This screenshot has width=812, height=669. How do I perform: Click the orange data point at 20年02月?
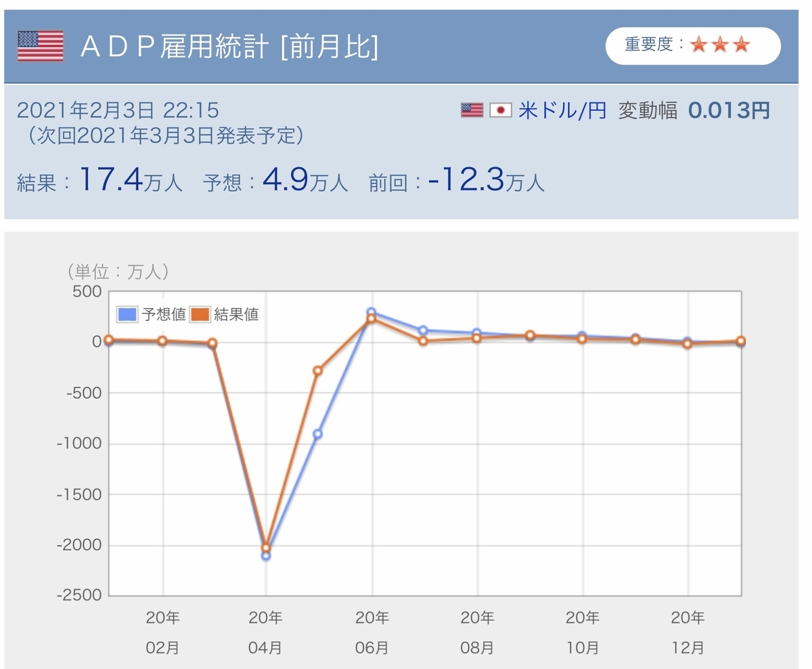pos(162,341)
